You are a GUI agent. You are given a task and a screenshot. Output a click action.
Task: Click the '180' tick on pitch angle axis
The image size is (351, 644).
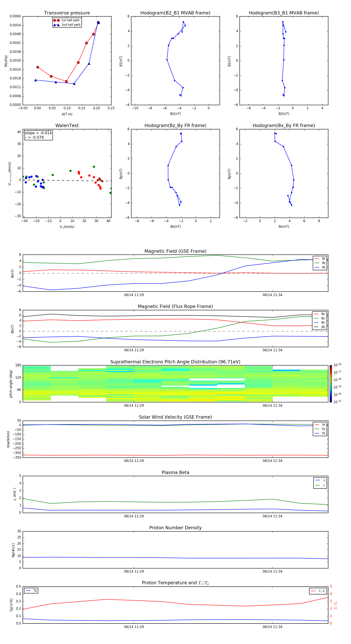tap(18, 365)
